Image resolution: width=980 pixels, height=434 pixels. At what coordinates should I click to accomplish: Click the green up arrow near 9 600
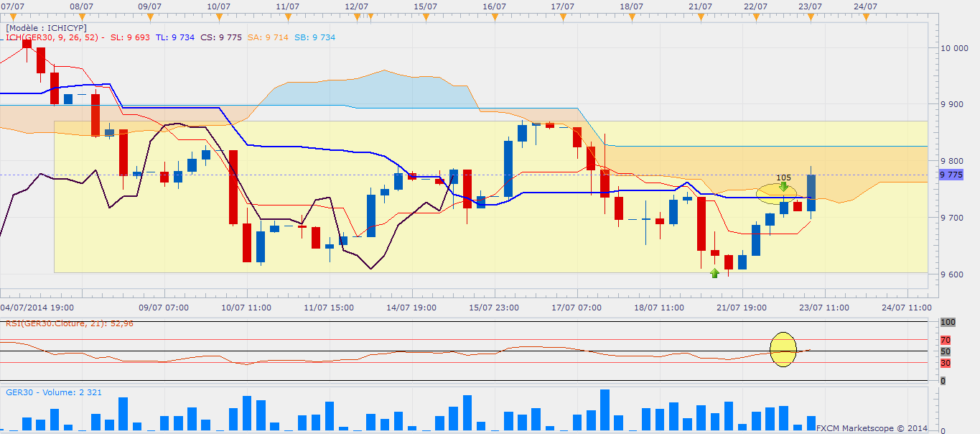coord(714,273)
